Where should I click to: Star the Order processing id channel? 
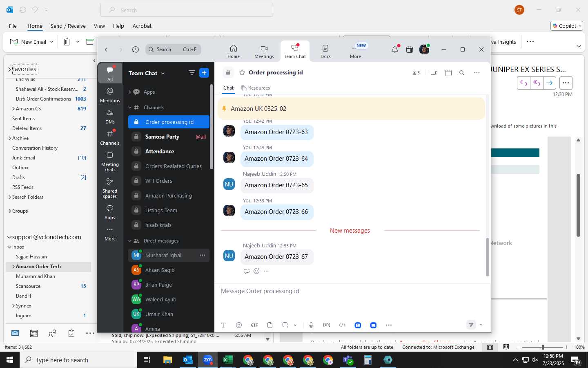242,72
